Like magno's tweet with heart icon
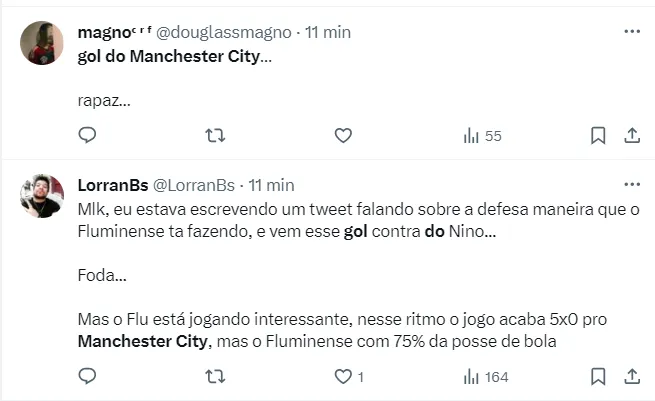This screenshot has width=655, height=401. click(343, 135)
